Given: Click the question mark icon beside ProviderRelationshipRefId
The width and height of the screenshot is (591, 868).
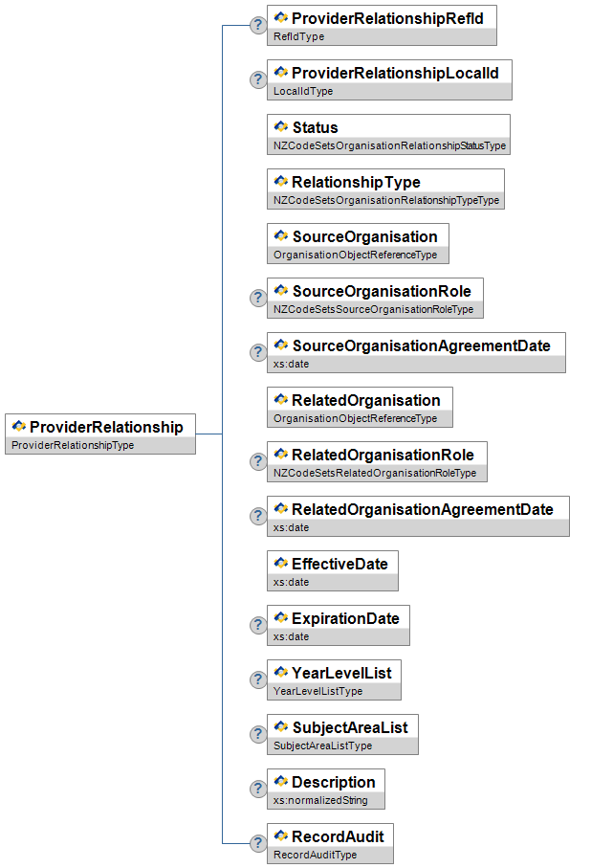Looking at the screenshot, I should (257, 25).
